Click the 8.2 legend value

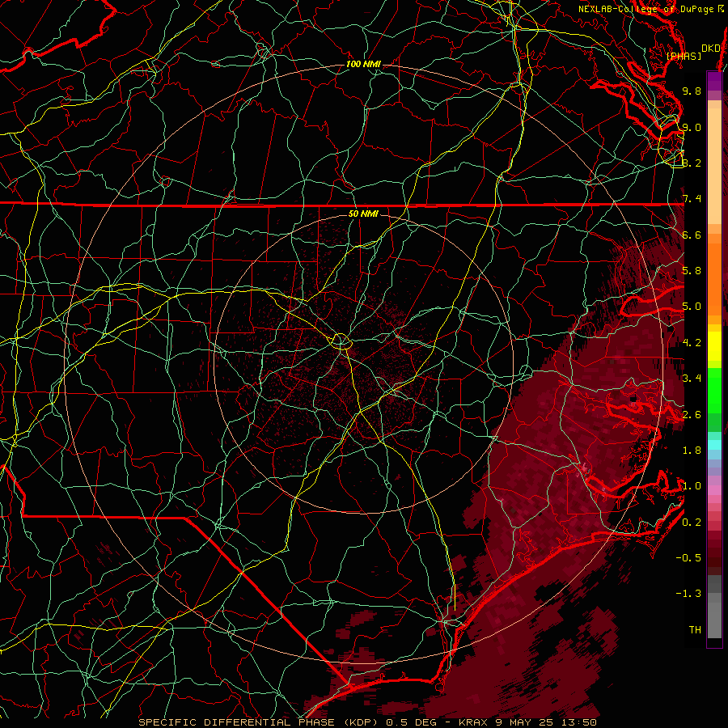point(692,163)
